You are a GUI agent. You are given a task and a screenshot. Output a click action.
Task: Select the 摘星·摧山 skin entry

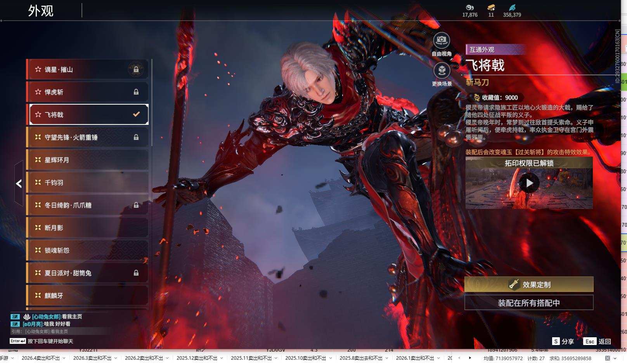(x=87, y=69)
